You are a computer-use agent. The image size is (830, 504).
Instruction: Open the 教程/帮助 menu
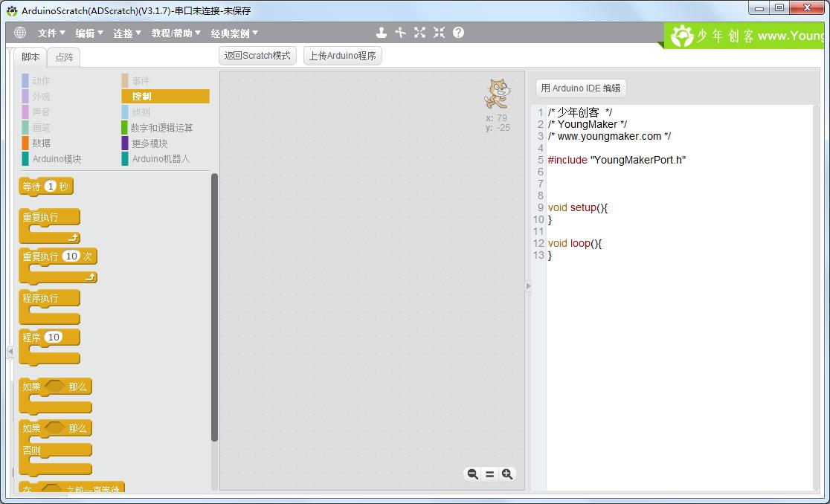[x=176, y=33]
